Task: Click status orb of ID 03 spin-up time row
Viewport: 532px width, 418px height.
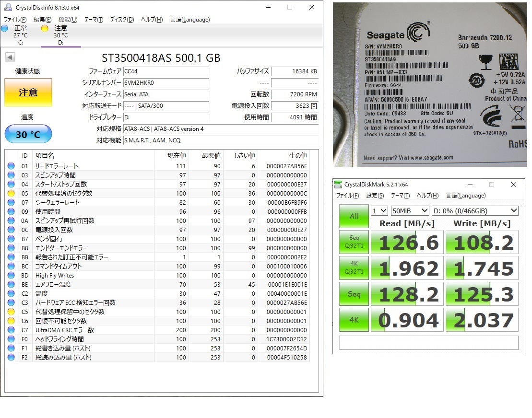Action: tap(11, 175)
